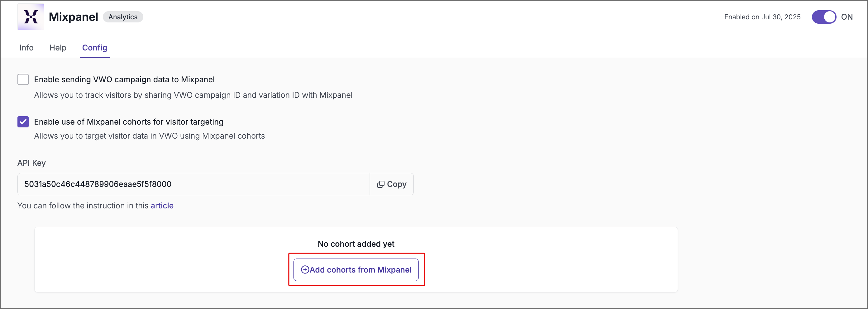The image size is (868, 309).
Task: Click 'Enabled on Jul 30, 2025' text
Action: pos(762,17)
